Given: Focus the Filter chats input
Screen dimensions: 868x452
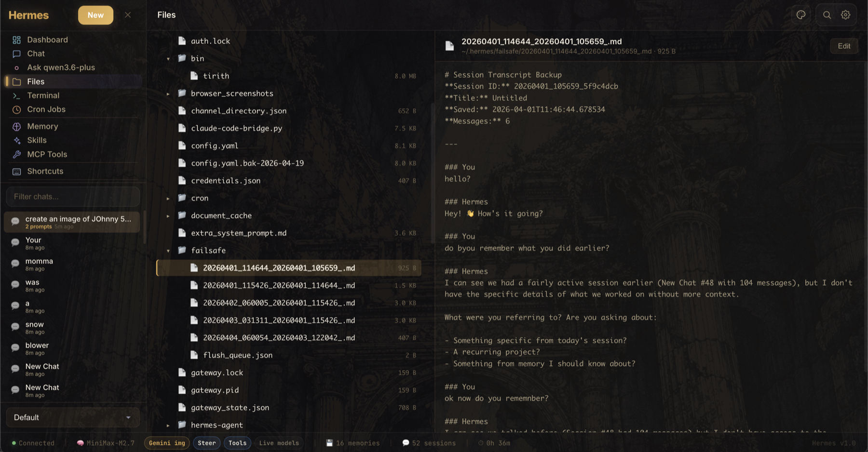Looking at the screenshot, I should 73,197.
